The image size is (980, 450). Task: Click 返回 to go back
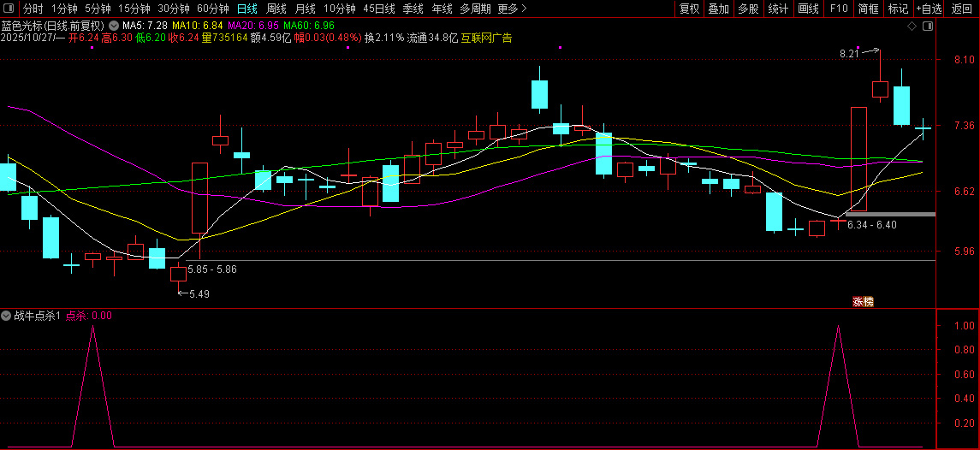962,9
